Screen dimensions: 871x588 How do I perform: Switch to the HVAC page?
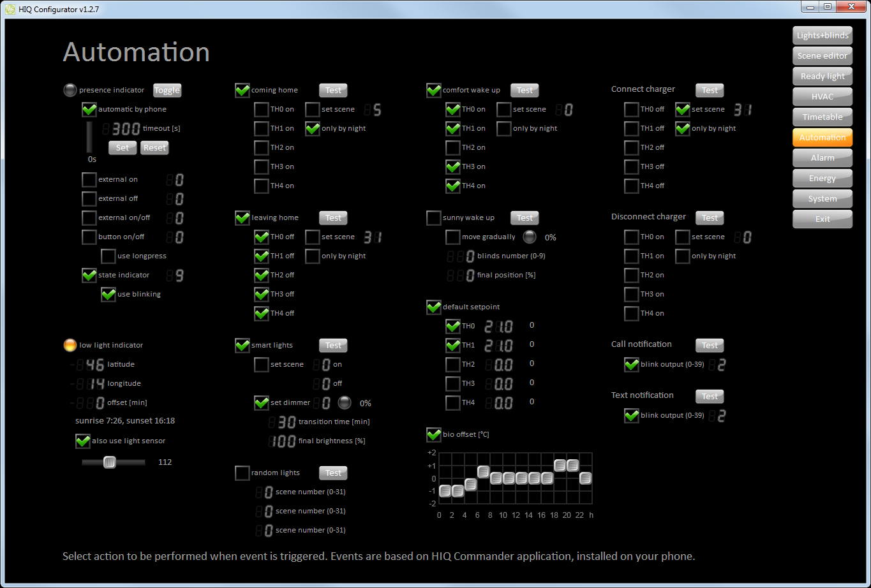[x=823, y=97]
